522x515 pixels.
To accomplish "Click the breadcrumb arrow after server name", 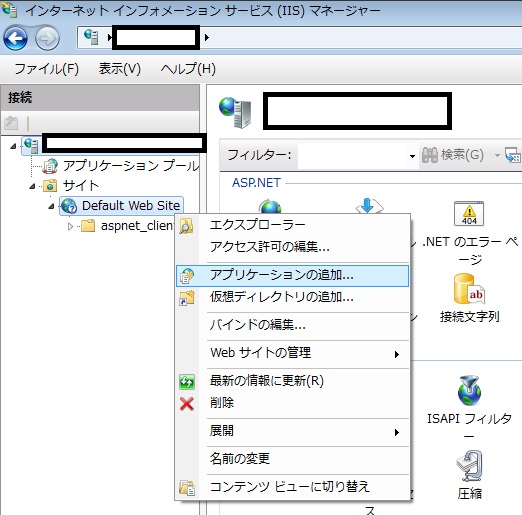I will pyautogui.click(x=207, y=37).
